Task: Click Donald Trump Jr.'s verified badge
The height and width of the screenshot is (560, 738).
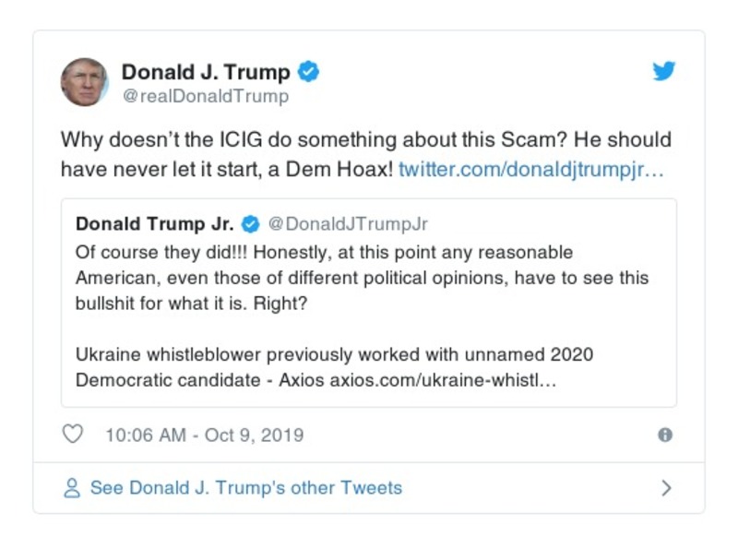Action: tap(249, 224)
